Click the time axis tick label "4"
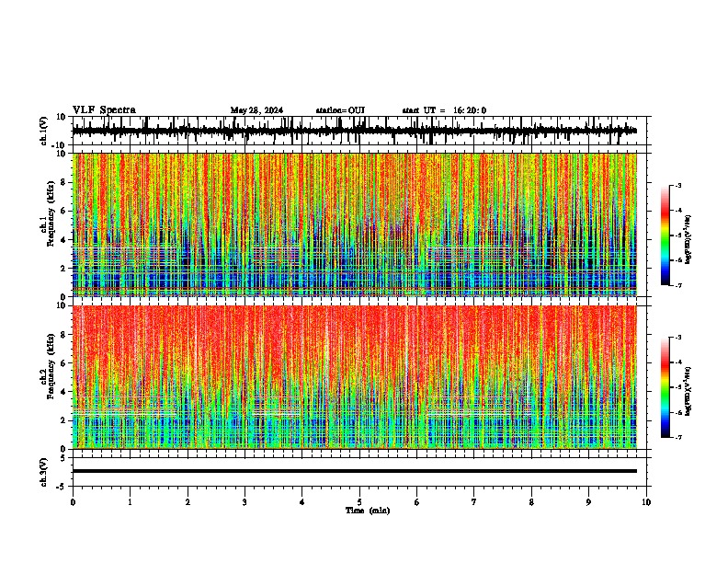This screenshot has width=728, height=563. (x=302, y=502)
